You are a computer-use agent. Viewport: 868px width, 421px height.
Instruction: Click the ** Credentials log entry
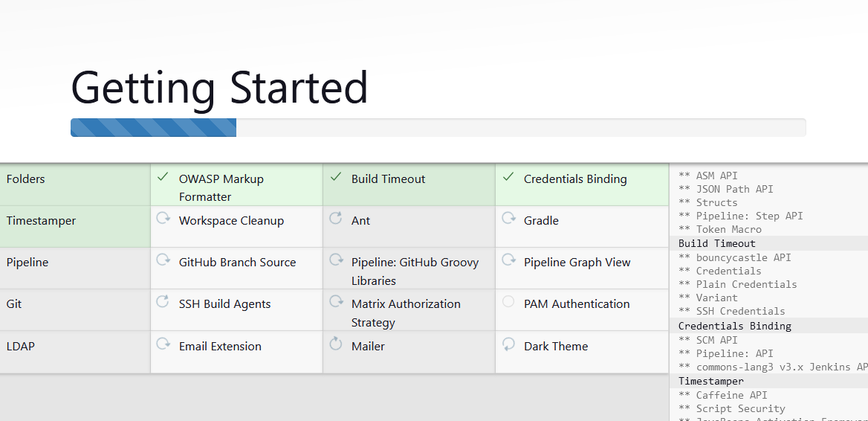tap(719, 271)
